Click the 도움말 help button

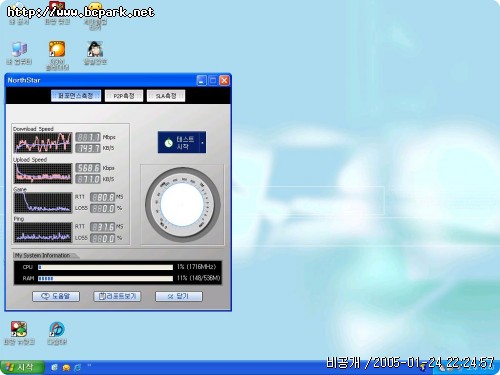point(56,296)
